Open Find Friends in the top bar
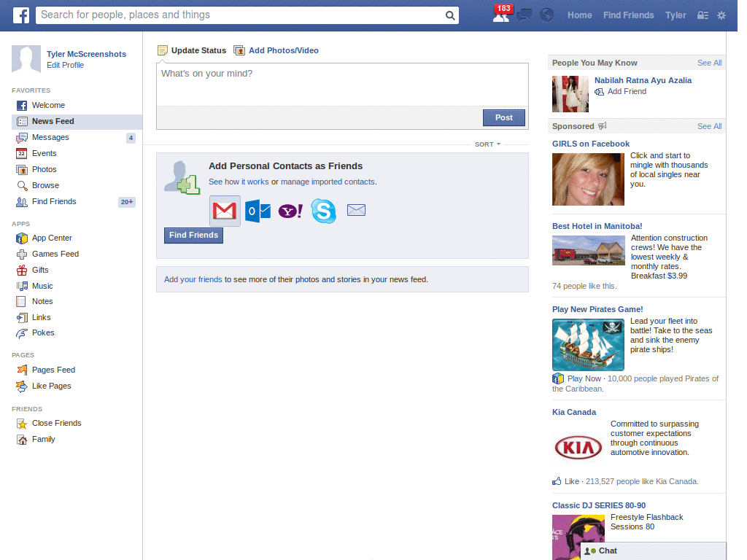 (x=628, y=15)
